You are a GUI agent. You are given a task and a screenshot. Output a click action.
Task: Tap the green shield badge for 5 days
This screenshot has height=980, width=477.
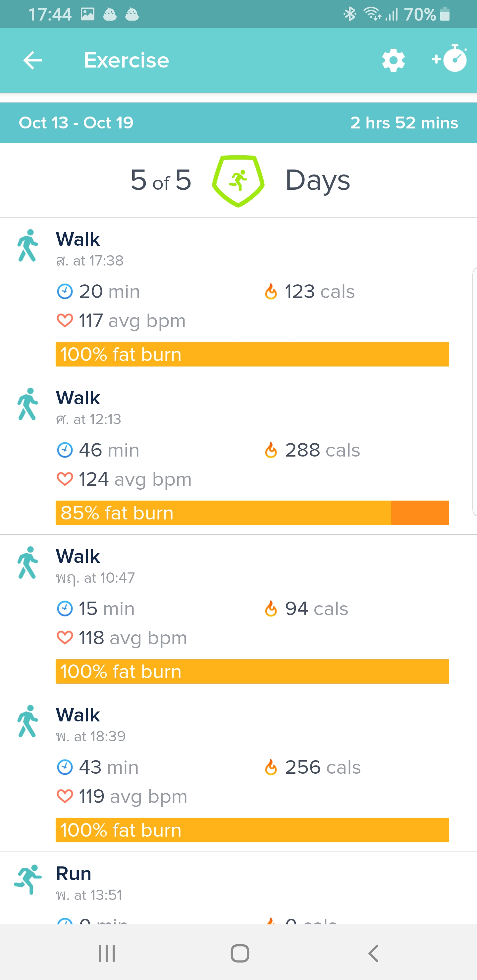[238, 179]
